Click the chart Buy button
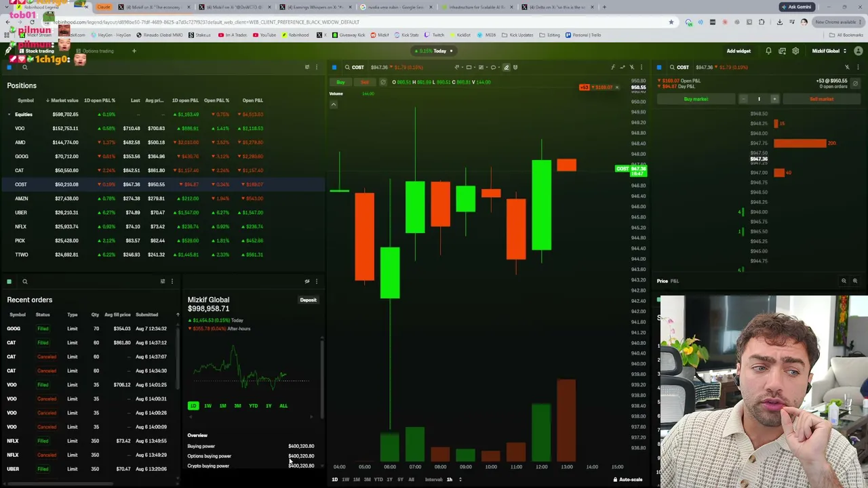This screenshot has height=488, width=868. point(340,82)
